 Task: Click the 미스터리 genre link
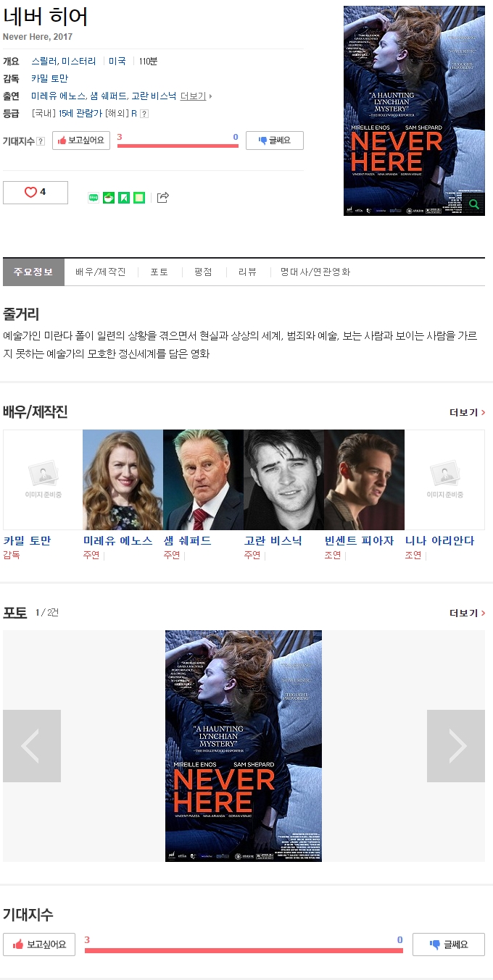tap(79, 62)
